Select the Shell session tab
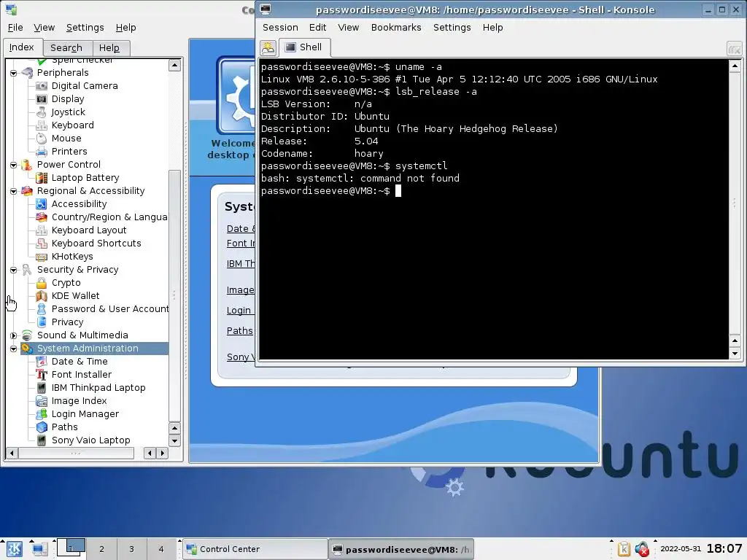 tap(304, 47)
